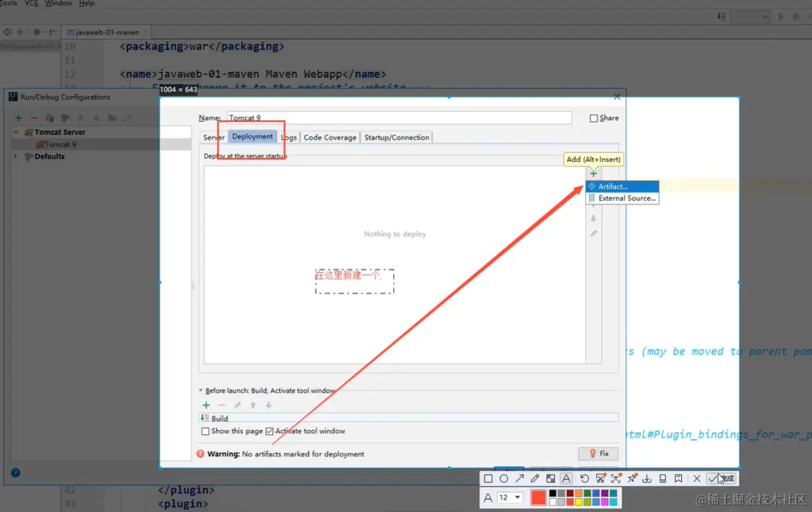Move Before launch task down
This screenshot has width=812, height=512.
click(269, 406)
